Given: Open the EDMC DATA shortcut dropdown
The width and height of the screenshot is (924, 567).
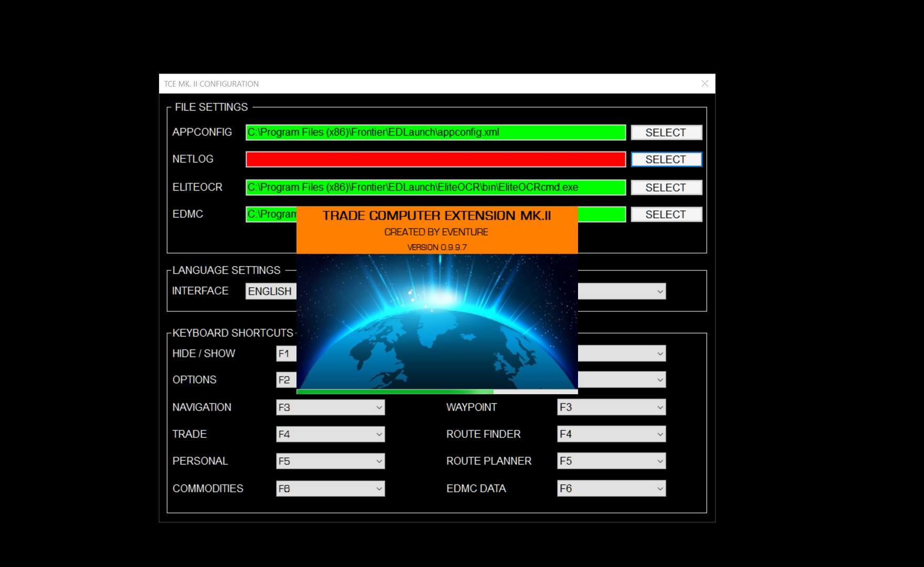Looking at the screenshot, I should pos(611,488).
